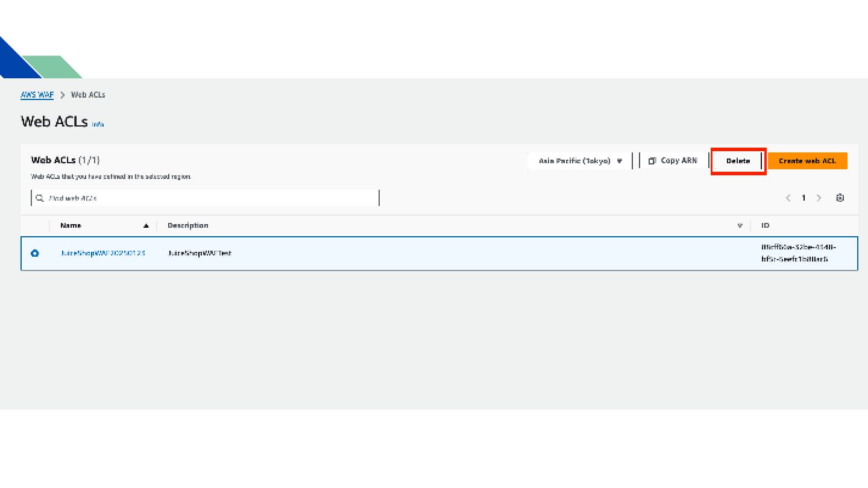The height and width of the screenshot is (488, 868).
Task: Open the Asia Pacific (Tokyo) region dropdown
Action: pyautogui.click(x=580, y=161)
